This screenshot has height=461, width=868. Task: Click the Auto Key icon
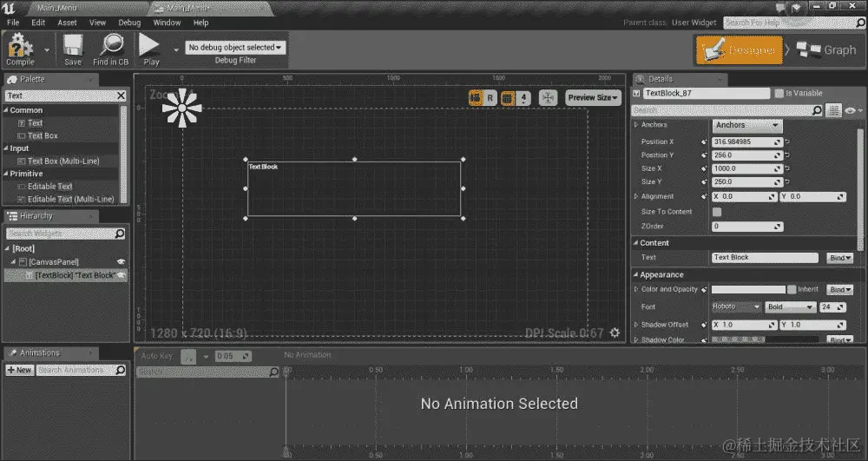click(x=188, y=357)
